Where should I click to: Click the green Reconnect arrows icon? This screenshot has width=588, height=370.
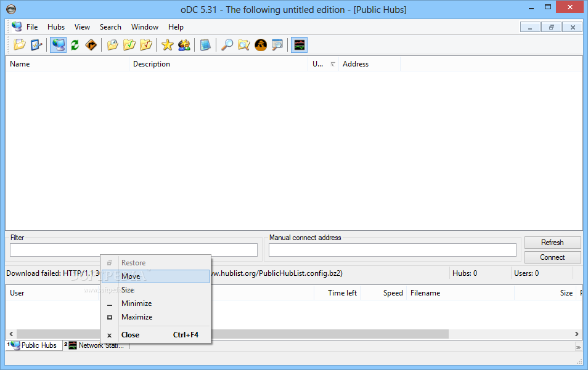click(75, 45)
